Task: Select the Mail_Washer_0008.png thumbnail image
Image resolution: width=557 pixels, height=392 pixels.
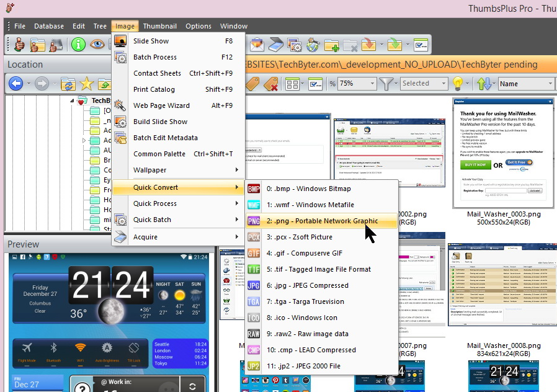Action: click(502, 285)
